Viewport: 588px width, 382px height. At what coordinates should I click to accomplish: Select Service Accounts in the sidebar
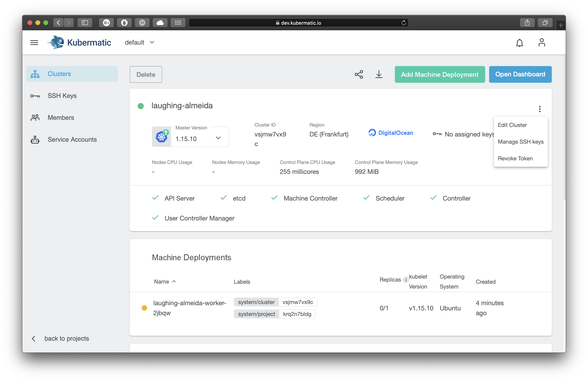click(x=72, y=139)
